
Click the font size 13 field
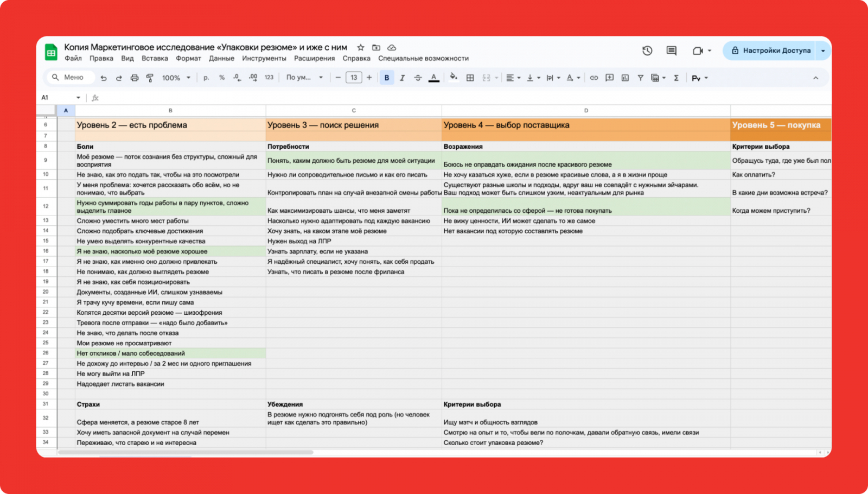354,78
